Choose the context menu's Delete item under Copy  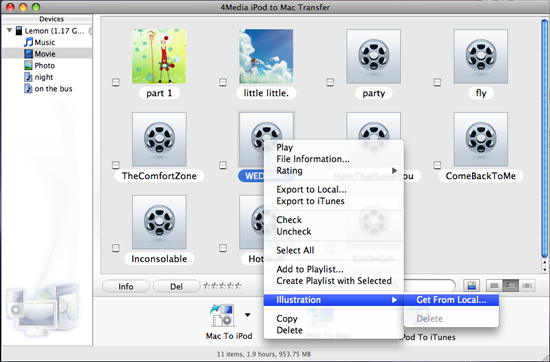pyautogui.click(x=334, y=330)
